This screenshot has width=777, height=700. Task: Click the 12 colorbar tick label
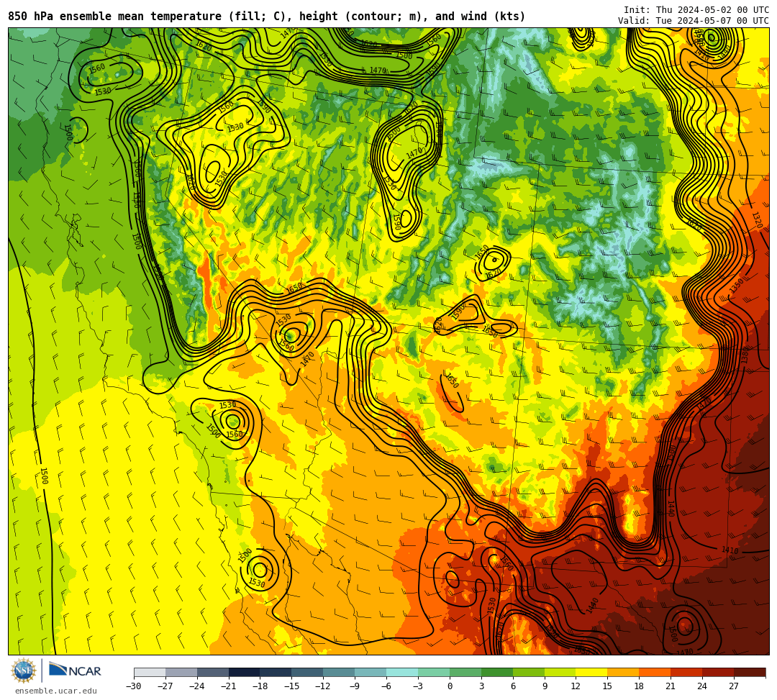576,686
